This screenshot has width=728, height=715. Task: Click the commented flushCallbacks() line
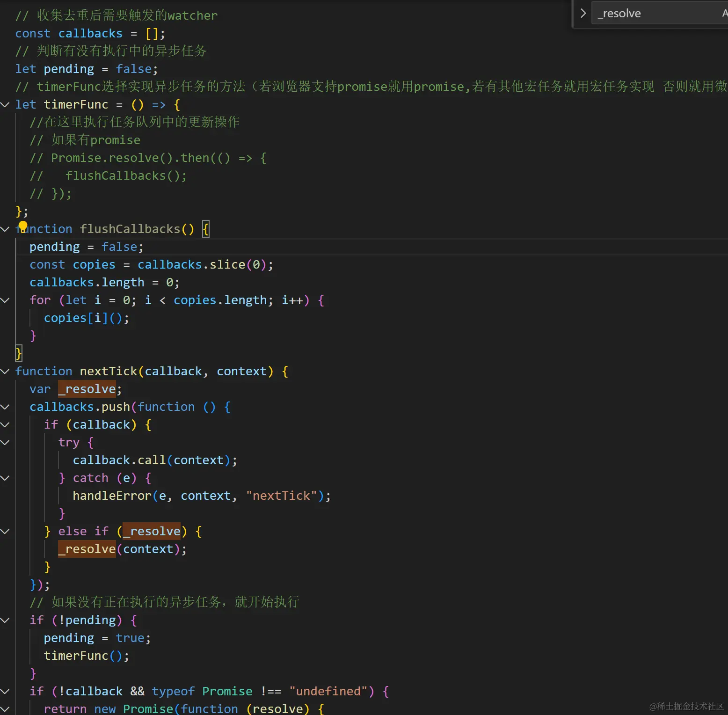click(x=108, y=175)
